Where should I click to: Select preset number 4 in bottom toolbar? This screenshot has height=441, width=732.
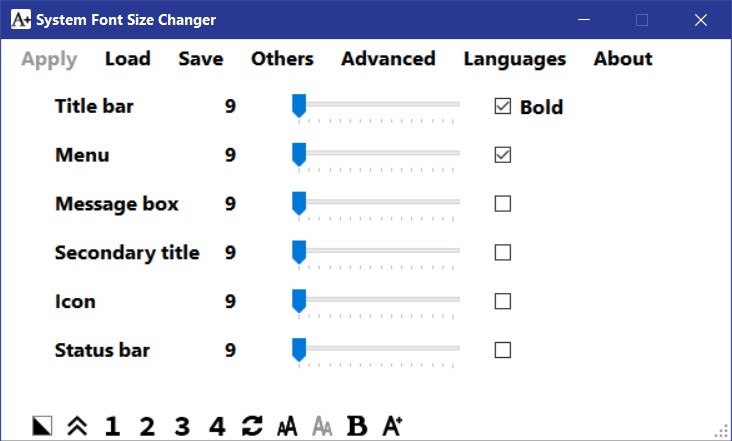pyautogui.click(x=217, y=427)
